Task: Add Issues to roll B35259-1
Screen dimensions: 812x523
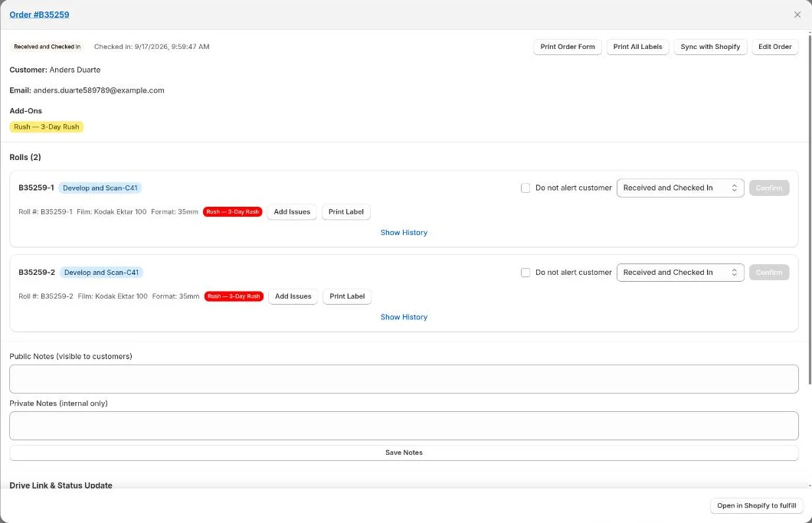Action: [292, 212]
